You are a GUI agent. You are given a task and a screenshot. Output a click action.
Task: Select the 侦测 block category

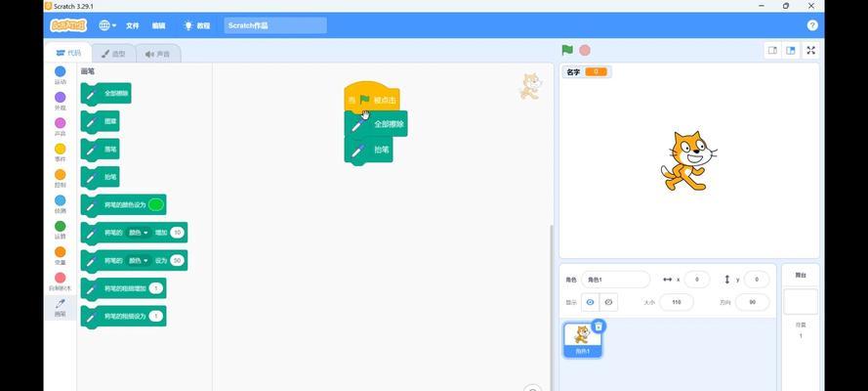tap(60, 204)
